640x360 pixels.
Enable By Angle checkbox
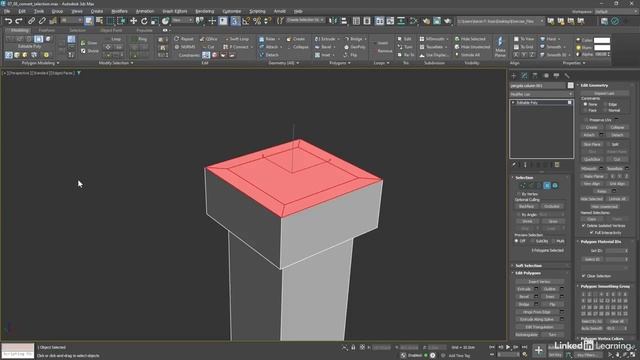[519, 214]
